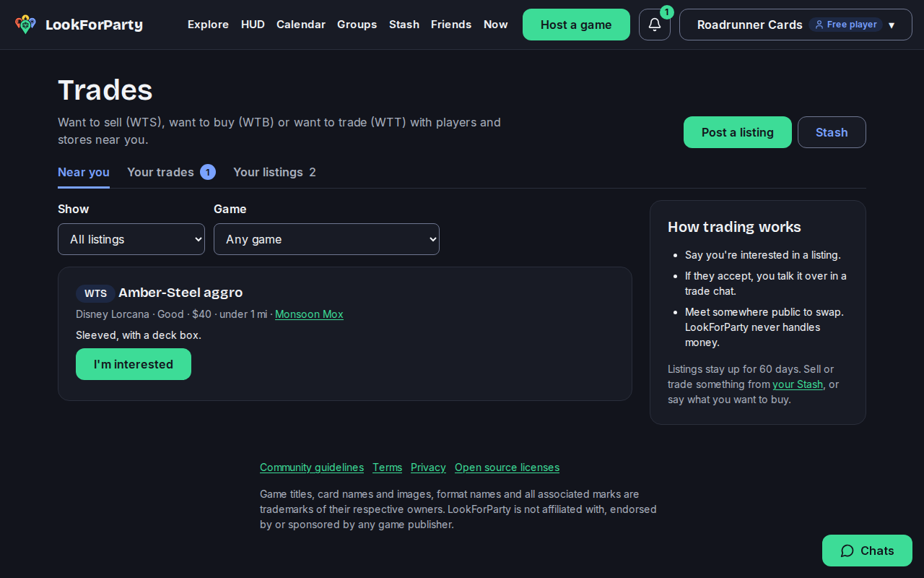The width and height of the screenshot is (924, 578).
Task: Click the LookForParty logo icon
Action: pos(25,25)
